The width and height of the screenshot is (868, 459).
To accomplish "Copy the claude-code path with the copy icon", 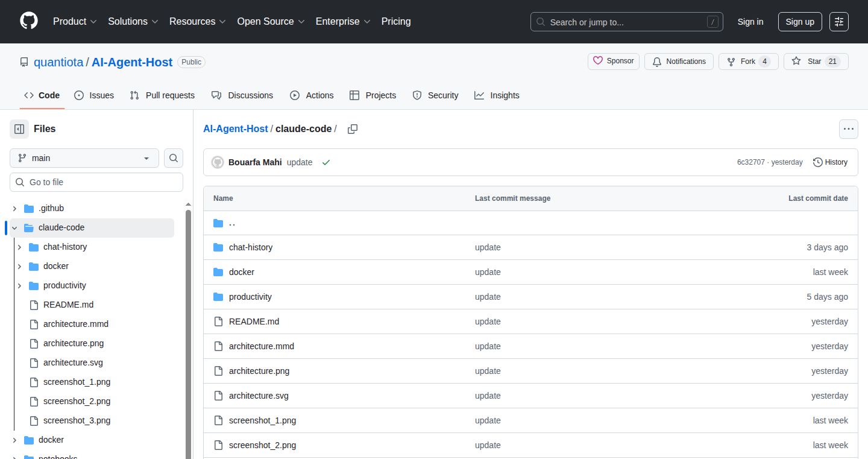I will 353,129.
